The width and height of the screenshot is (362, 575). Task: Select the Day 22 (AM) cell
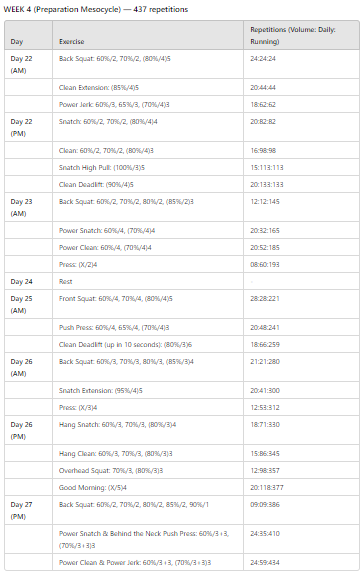[29, 64]
